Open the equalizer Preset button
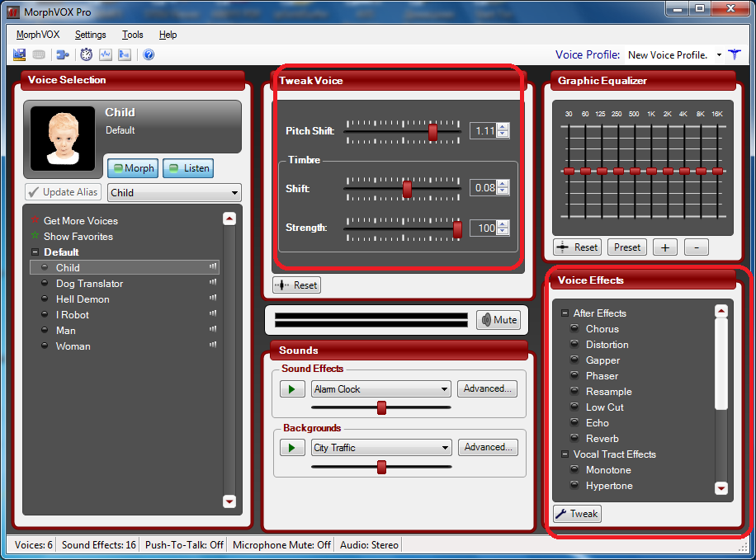 point(626,247)
